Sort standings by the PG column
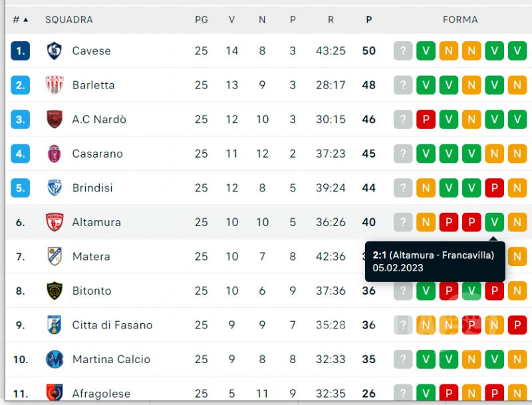This screenshot has width=532, height=405. pyautogui.click(x=201, y=20)
